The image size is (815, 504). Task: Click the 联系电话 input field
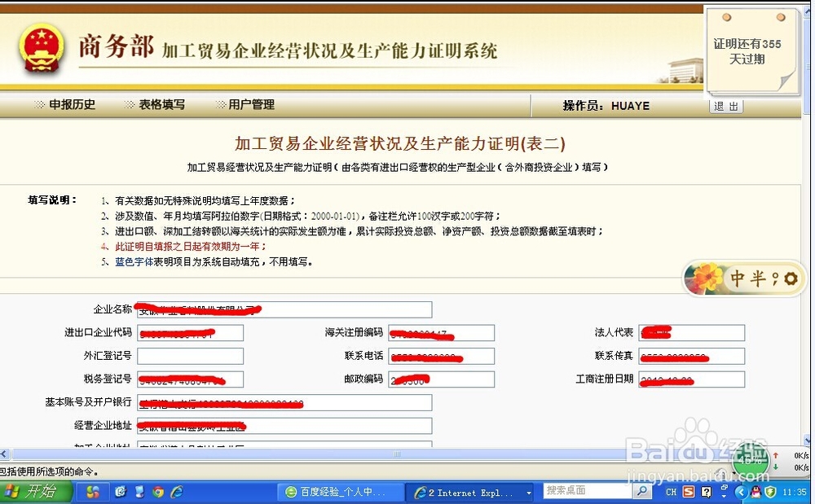(441, 356)
